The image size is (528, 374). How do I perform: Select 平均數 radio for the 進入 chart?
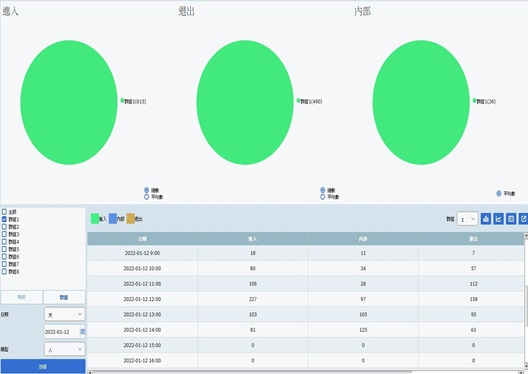pos(146,197)
